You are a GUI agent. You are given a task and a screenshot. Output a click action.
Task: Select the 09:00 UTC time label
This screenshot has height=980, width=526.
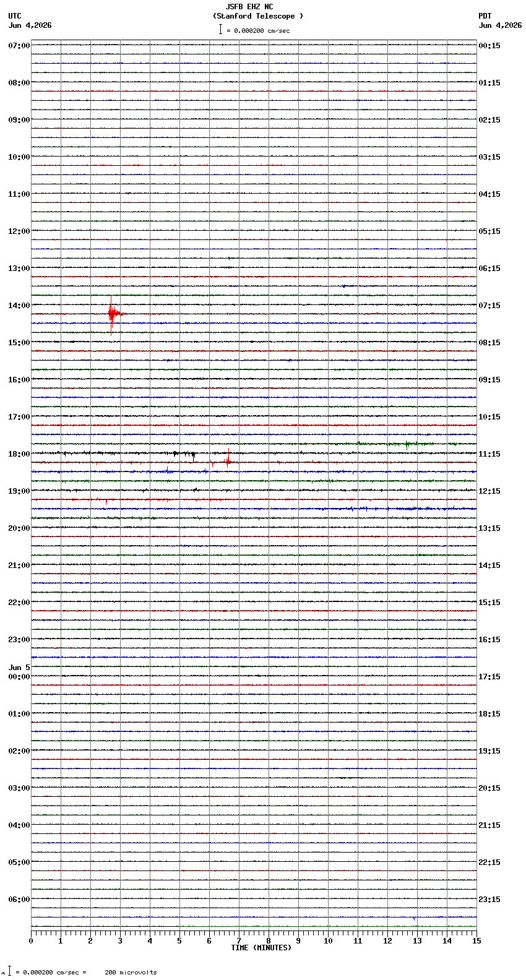pyautogui.click(x=19, y=120)
